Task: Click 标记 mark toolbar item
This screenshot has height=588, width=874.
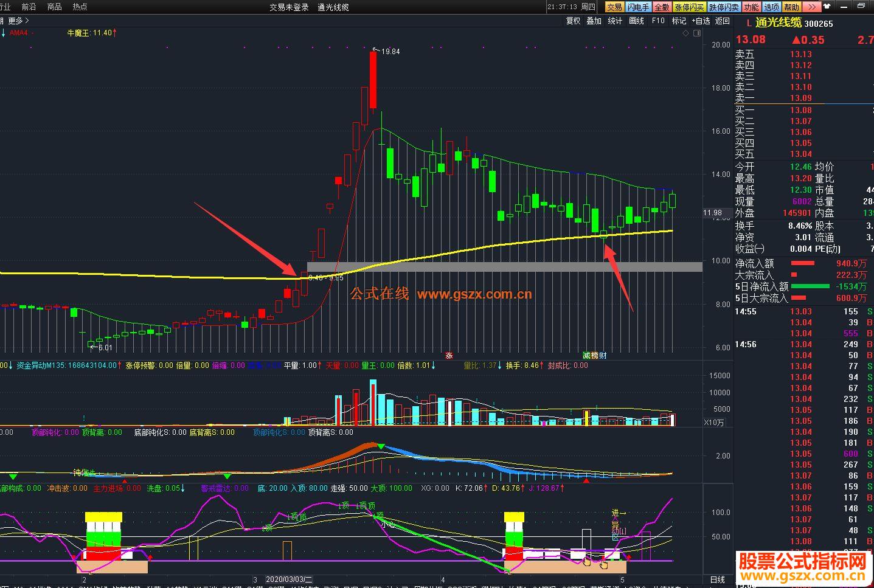Action: pyautogui.click(x=679, y=21)
